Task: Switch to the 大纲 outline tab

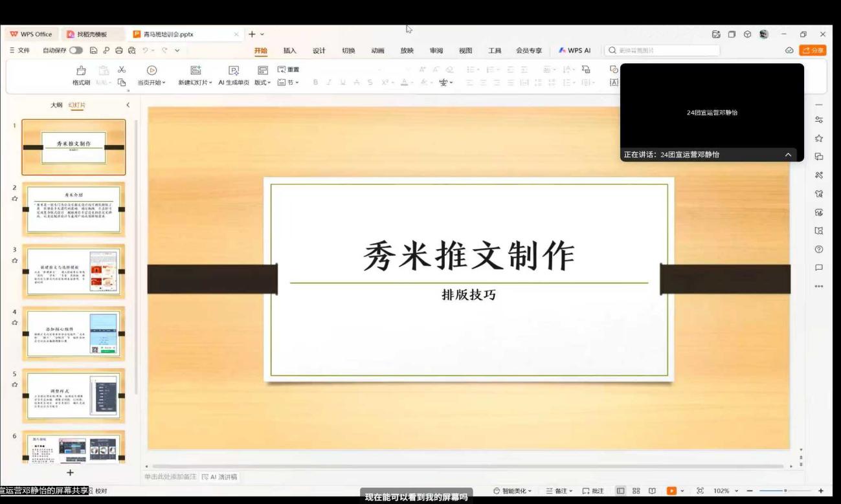Action: (x=57, y=105)
